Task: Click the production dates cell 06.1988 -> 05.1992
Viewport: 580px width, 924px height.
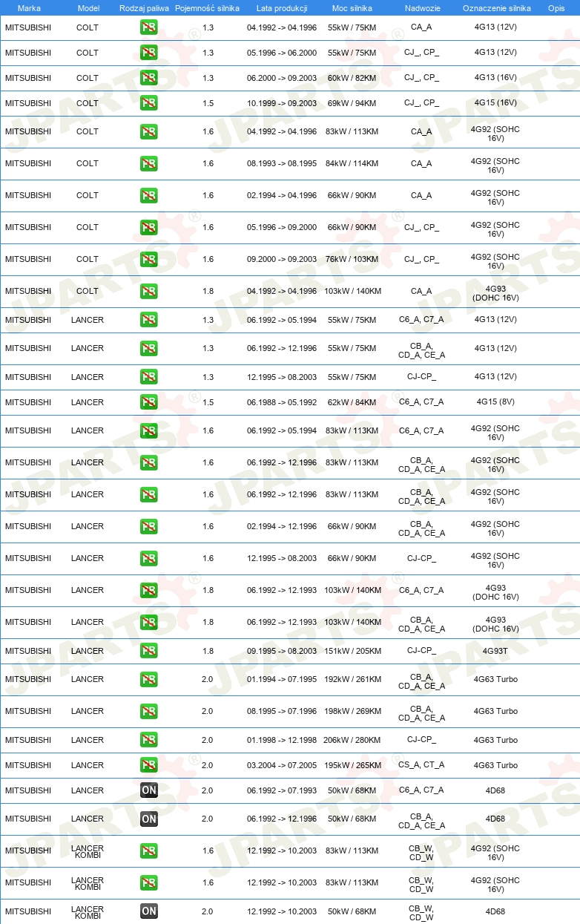Action: [x=282, y=402]
